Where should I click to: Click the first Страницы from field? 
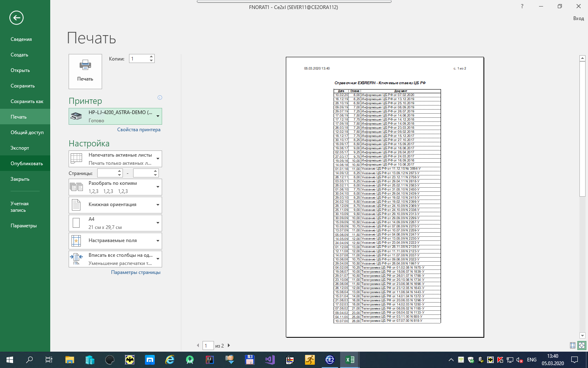click(x=107, y=173)
